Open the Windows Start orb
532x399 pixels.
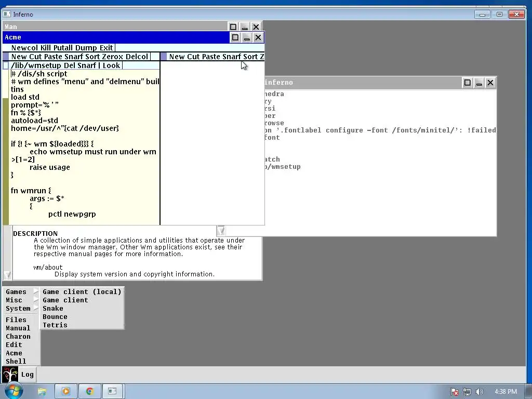tap(14, 391)
